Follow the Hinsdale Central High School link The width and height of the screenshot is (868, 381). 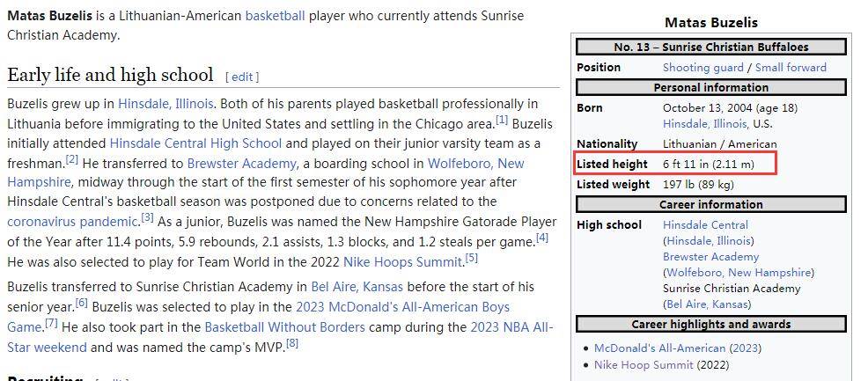coord(195,143)
